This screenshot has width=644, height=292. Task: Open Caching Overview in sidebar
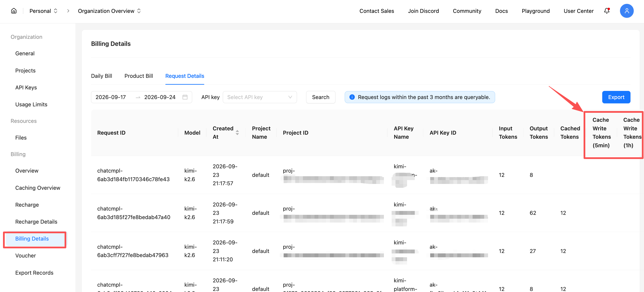point(38,188)
